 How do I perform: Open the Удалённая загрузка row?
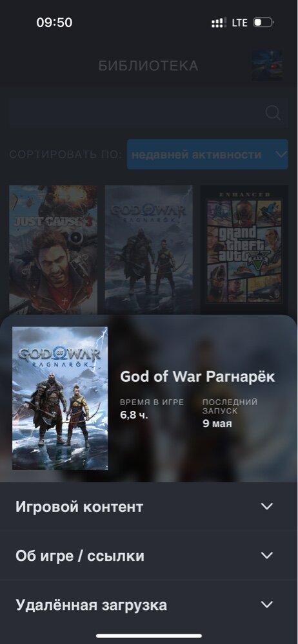pos(149,605)
